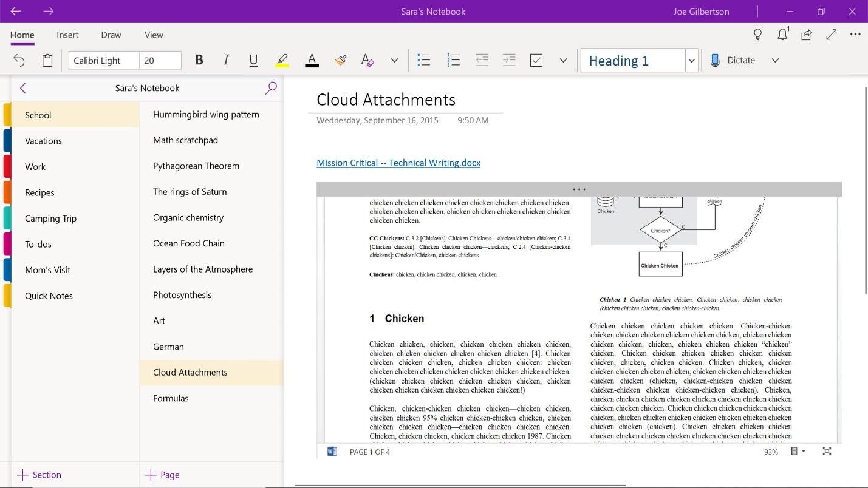Open the ellipsis settings menu

855,35
